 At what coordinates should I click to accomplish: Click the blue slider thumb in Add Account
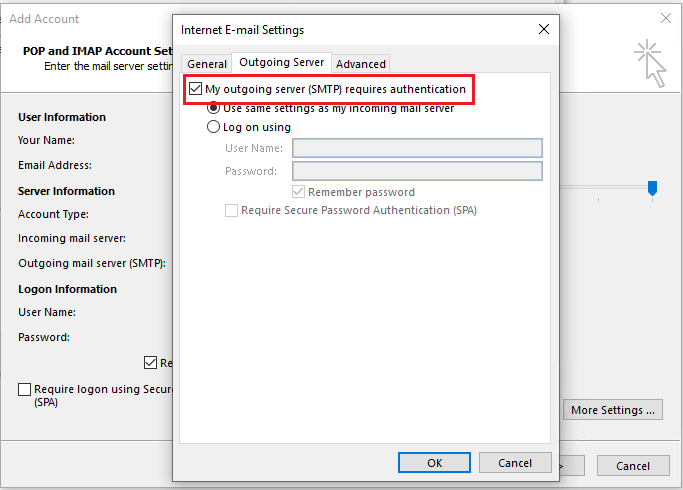652,187
